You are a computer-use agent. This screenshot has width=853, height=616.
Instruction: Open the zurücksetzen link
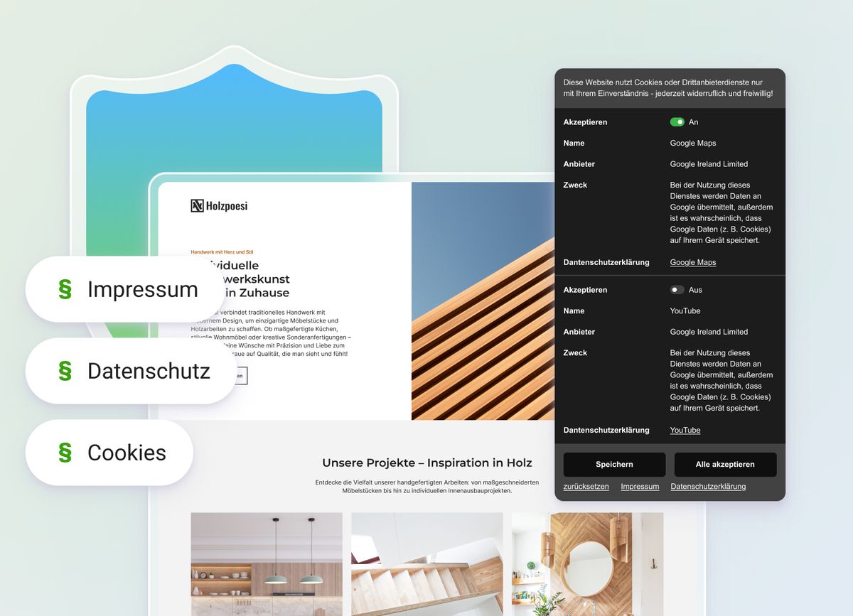tap(586, 487)
